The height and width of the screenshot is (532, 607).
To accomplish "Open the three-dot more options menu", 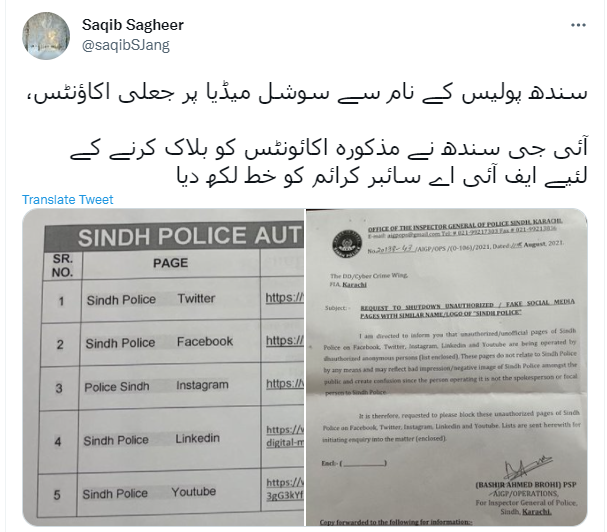I will click(x=578, y=25).
